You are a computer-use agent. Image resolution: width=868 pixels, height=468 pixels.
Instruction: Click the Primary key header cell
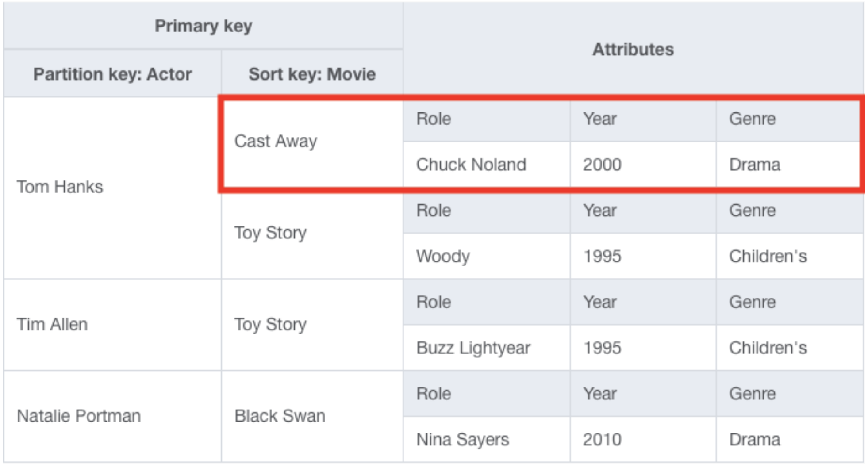pos(204,26)
